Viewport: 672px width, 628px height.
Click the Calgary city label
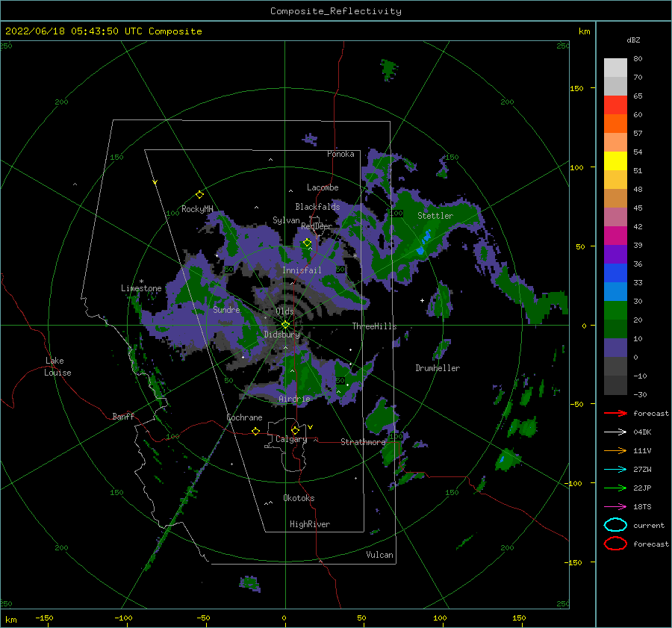[x=291, y=439]
